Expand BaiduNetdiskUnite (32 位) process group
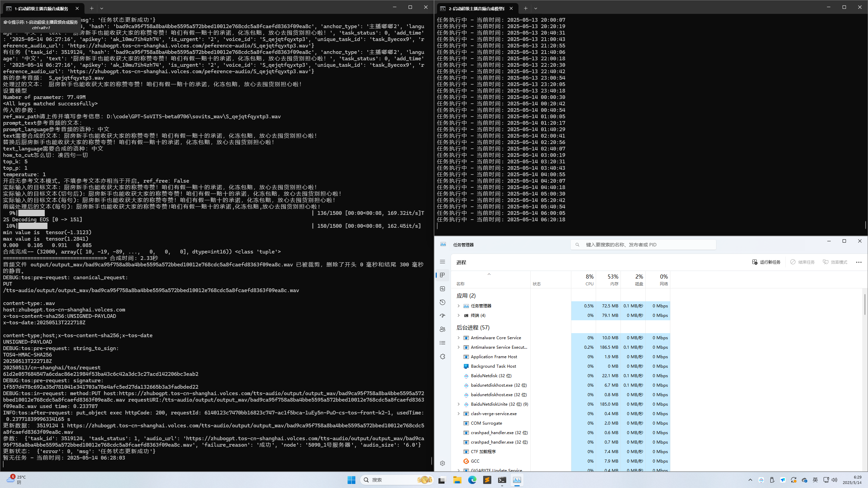The image size is (868, 488). 459,404
